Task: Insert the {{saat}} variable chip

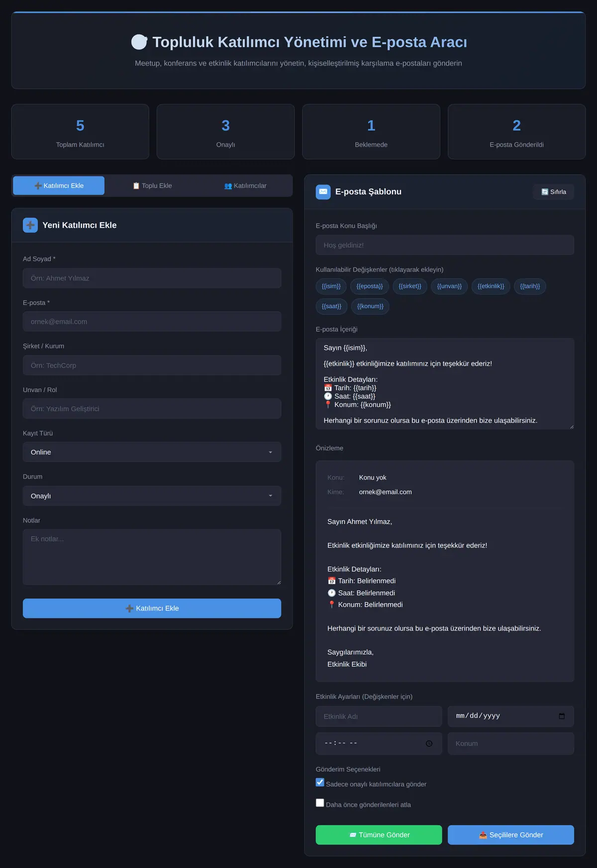Action: (331, 306)
